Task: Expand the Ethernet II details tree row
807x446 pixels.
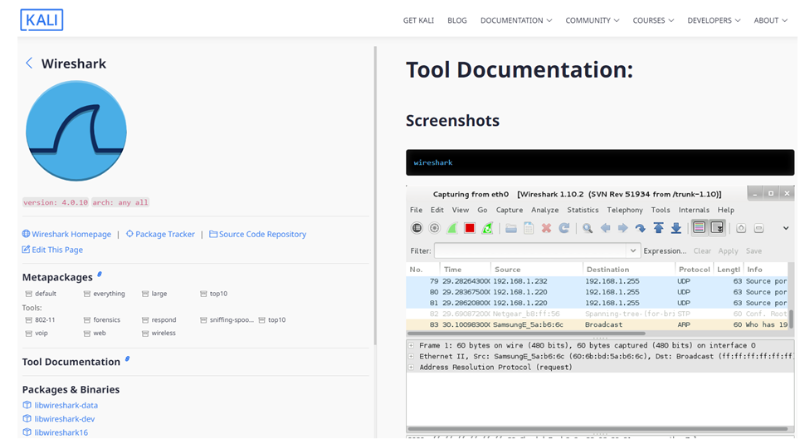Action: tap(411, 356)
